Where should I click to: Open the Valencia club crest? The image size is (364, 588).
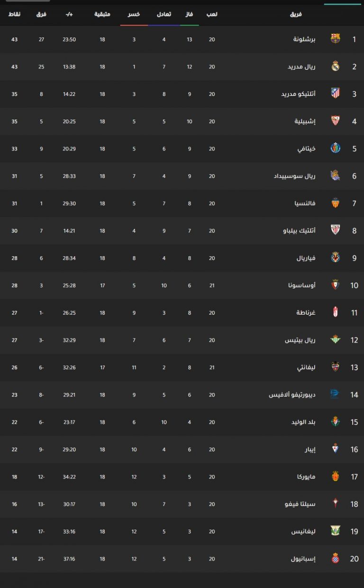click(335, 203)
